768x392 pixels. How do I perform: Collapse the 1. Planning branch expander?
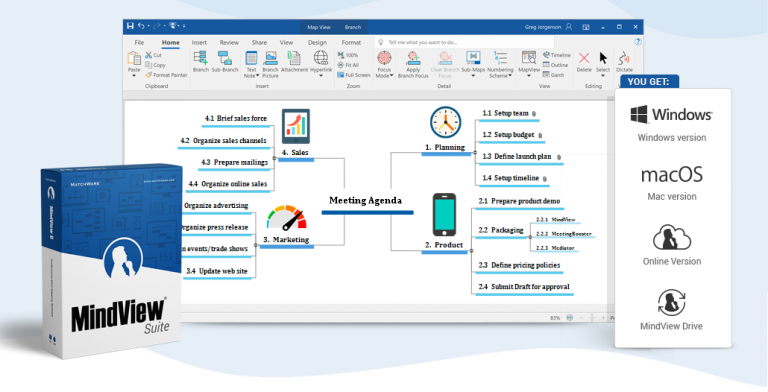point(474,152)
